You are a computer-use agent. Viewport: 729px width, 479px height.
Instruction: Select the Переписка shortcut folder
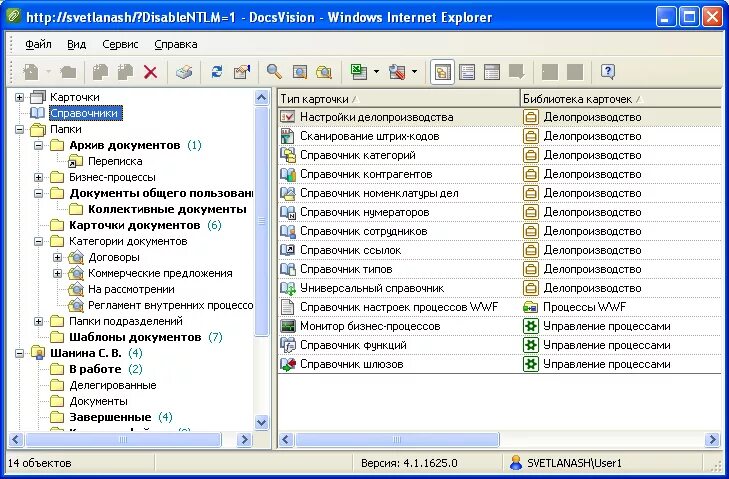[115, 161]
